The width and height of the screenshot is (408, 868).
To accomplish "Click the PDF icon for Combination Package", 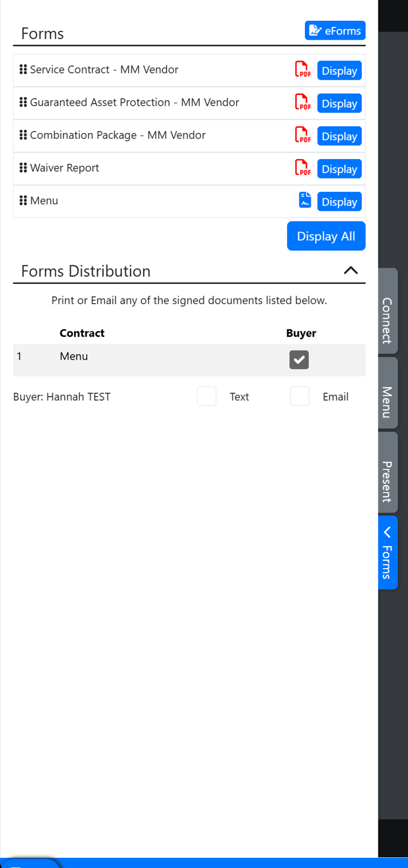I will 302,135.
